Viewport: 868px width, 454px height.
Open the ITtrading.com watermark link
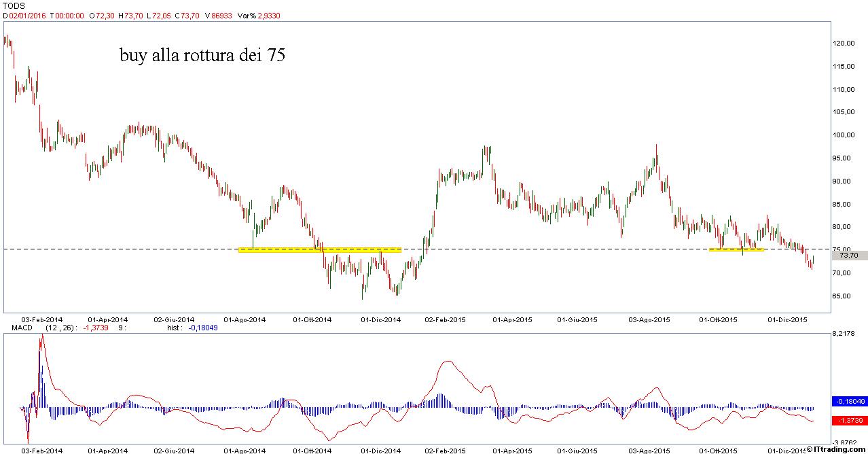(x=836, y=449)
